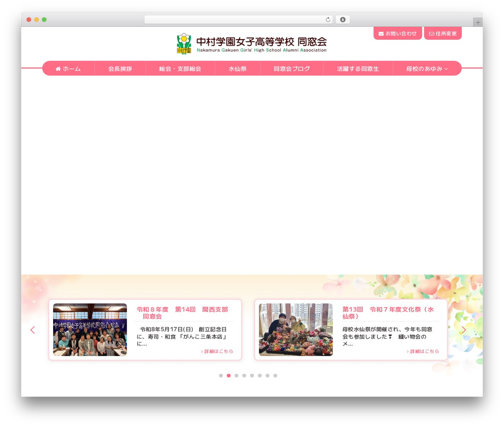The width and height of the screenshot is (504, 427).
Task: Click 詳細はこちら on the 関西支部 card
Action: (x=217, y=351)
